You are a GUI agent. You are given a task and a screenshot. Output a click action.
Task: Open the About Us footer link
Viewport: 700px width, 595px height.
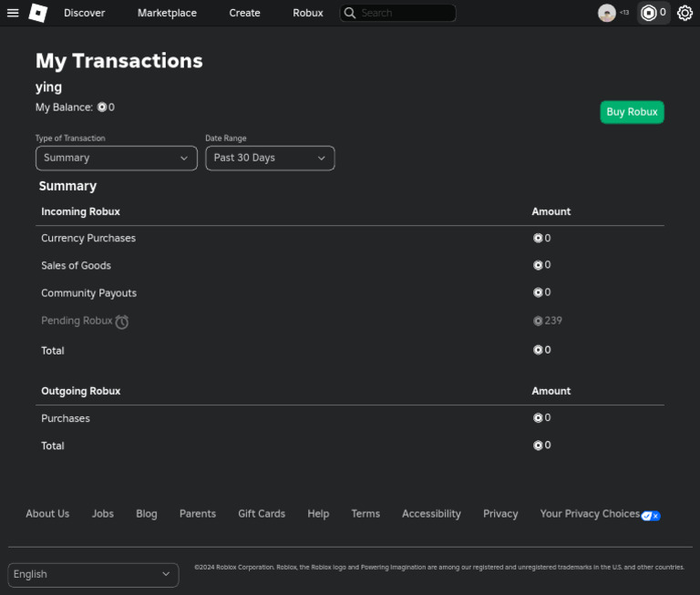point(47,514)
